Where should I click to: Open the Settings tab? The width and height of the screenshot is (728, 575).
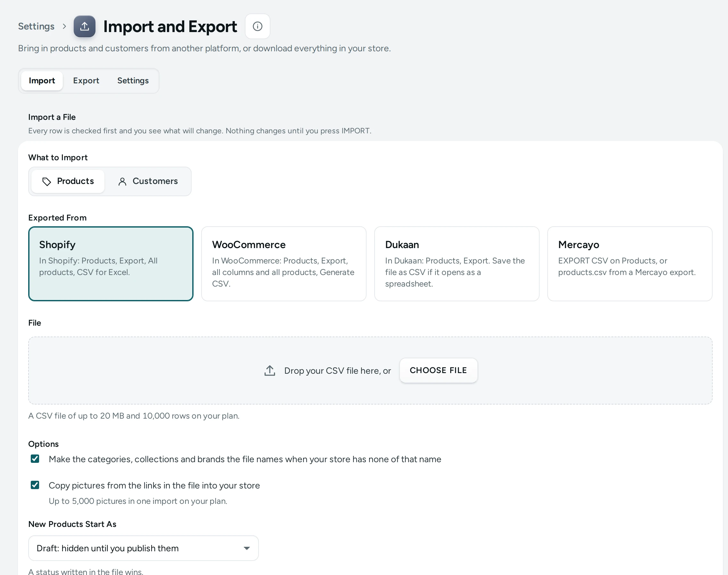click(x=133, y=81)
